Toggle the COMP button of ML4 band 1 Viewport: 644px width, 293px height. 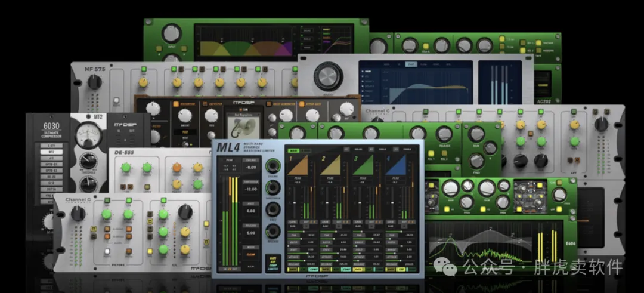click(x=312, y=269)
